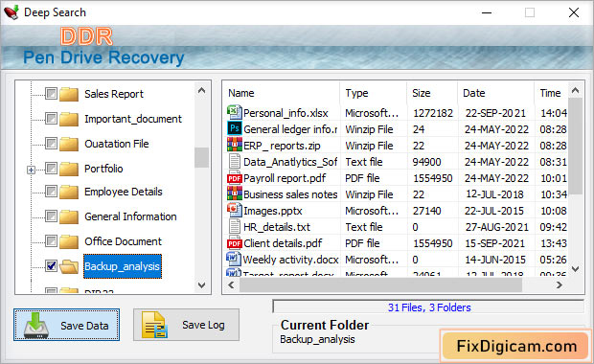Select the HR_details.txt file name
The image size is (594, 364).
tap(277, 227)
